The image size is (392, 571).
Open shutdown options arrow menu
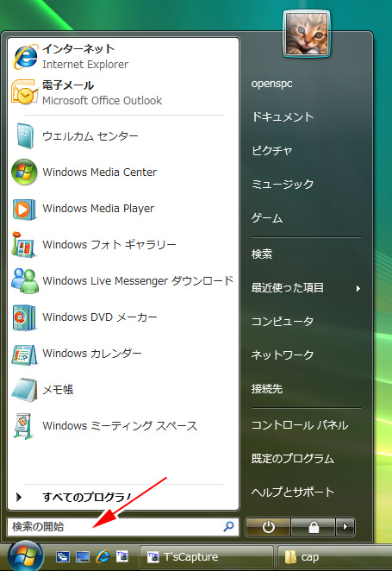point(345,526)
